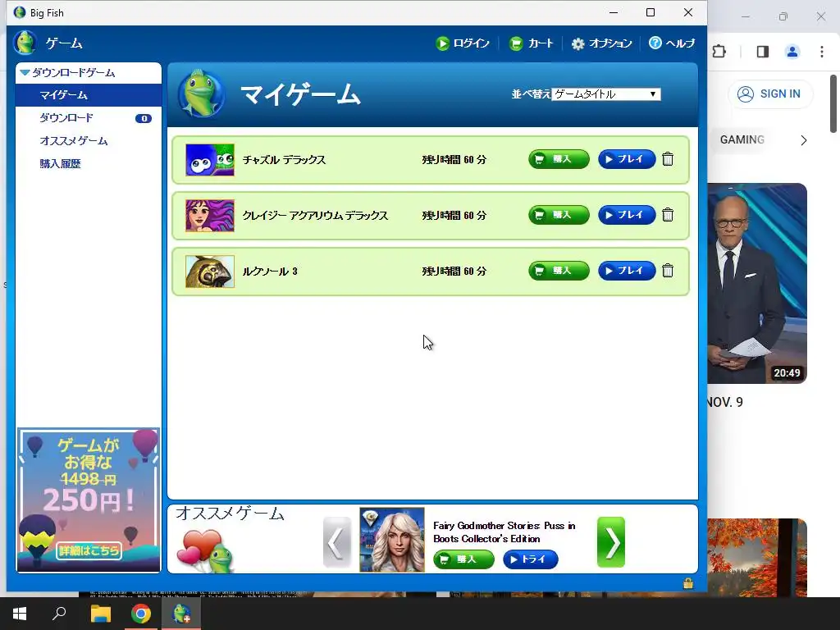Open Windows taskbar search

pos(59,614)
